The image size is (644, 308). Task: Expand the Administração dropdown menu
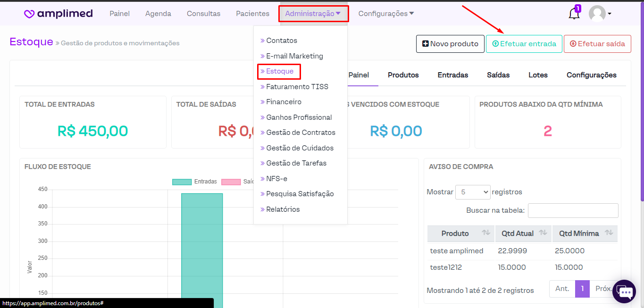tap(313, 14)
